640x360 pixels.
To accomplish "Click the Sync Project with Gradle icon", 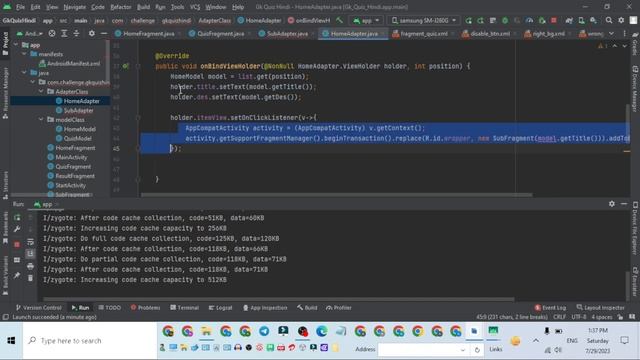I will tap(569, 20).
